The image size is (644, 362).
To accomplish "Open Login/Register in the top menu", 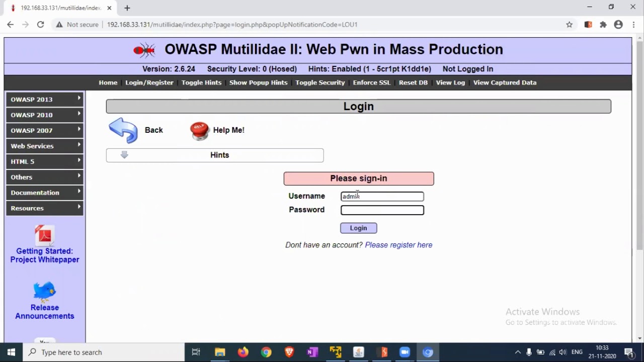I will tap(149, 82).
